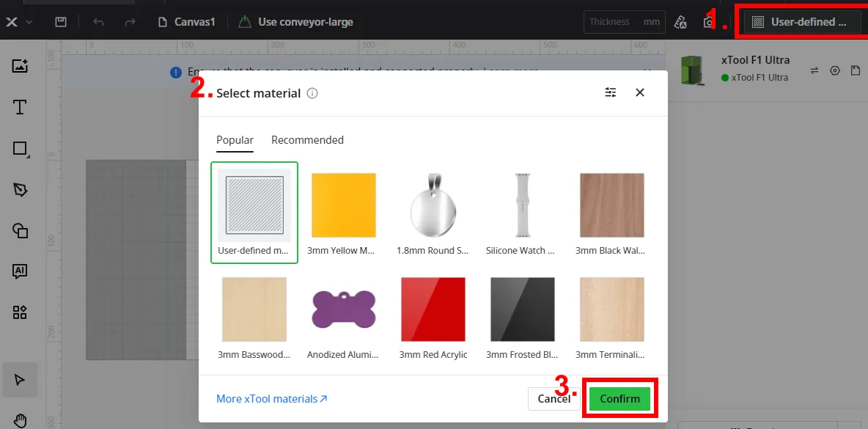This screenshot has height=429, width=868.
Task: Click the Thickness input field
Action: click(625, 22)
